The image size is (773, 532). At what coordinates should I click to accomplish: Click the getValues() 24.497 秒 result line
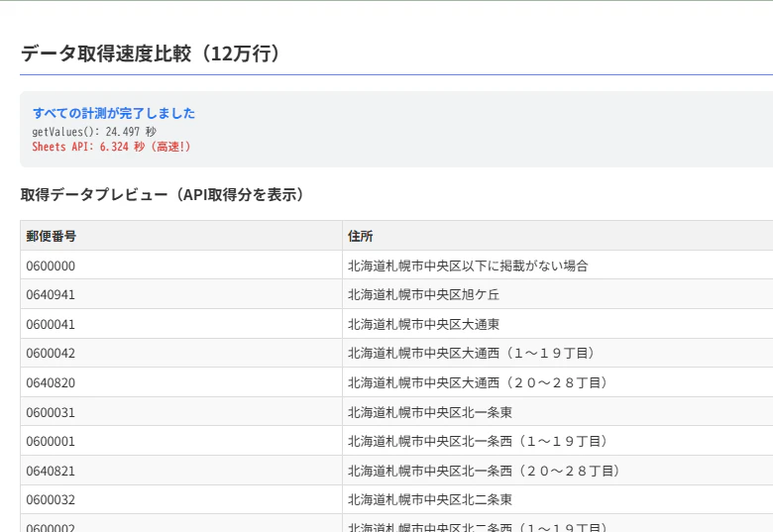coord(94,132)
